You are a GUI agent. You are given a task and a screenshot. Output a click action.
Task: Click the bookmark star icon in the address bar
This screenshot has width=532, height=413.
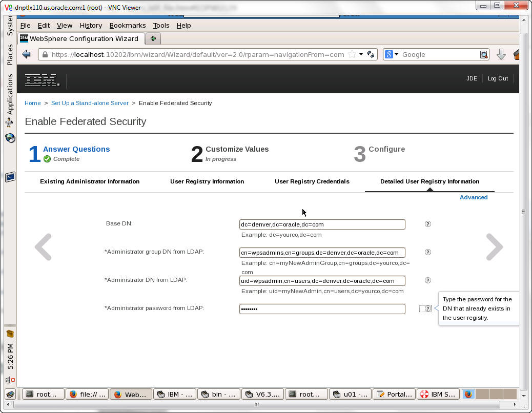tap(352, 54)
